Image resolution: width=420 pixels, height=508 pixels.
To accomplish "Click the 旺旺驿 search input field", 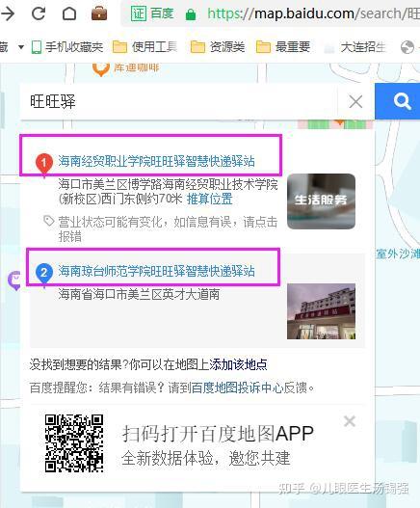I will point(178,102).
